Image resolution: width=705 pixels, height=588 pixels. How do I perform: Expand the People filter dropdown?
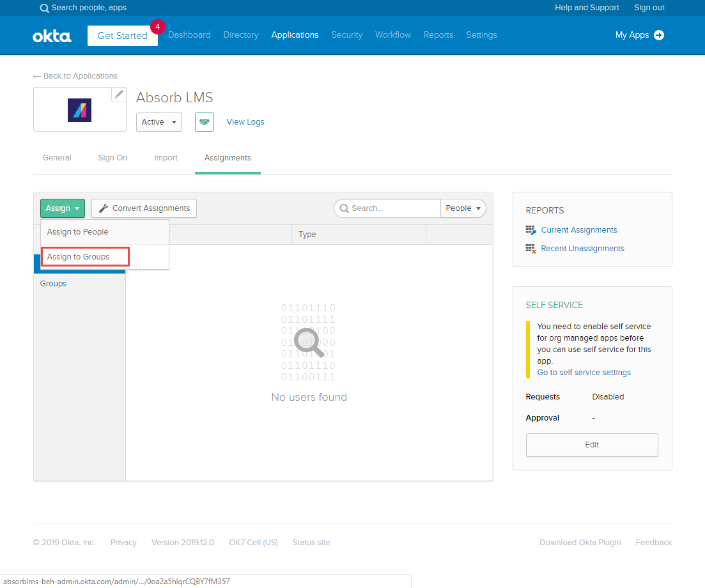(x=463, y=208)
